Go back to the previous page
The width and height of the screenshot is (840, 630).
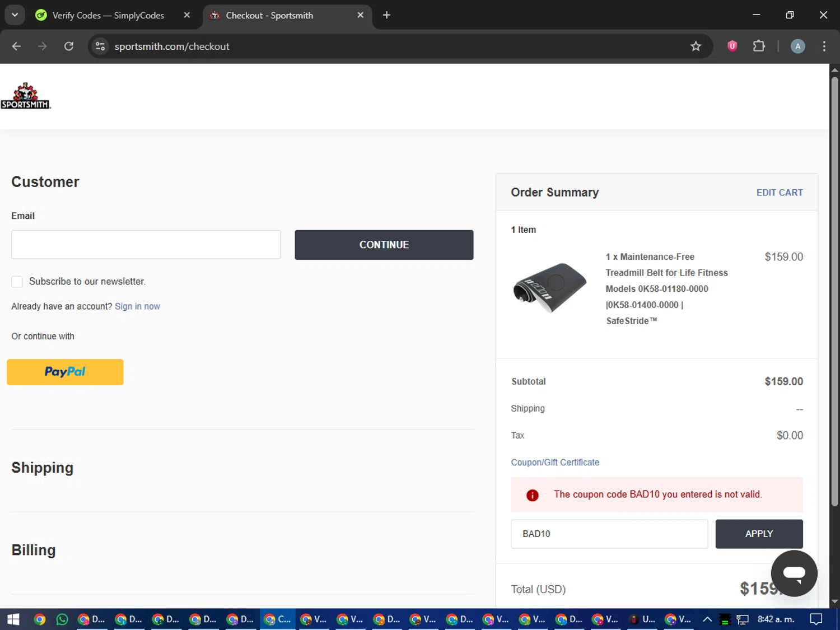[x=16, y=46]
